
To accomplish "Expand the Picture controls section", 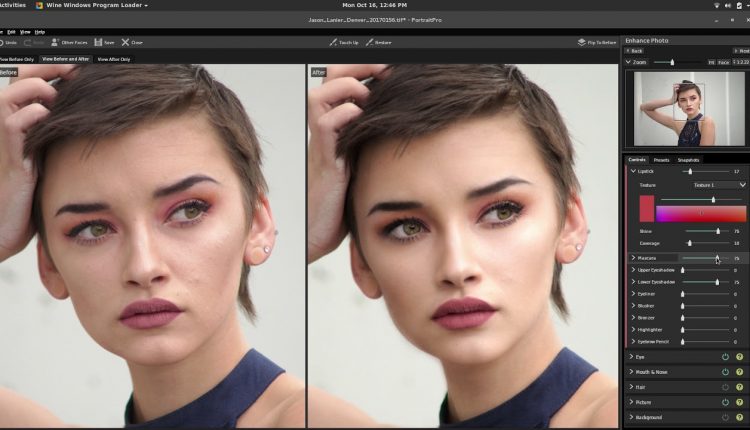I will pyautogui.click(x=631, y=402).
